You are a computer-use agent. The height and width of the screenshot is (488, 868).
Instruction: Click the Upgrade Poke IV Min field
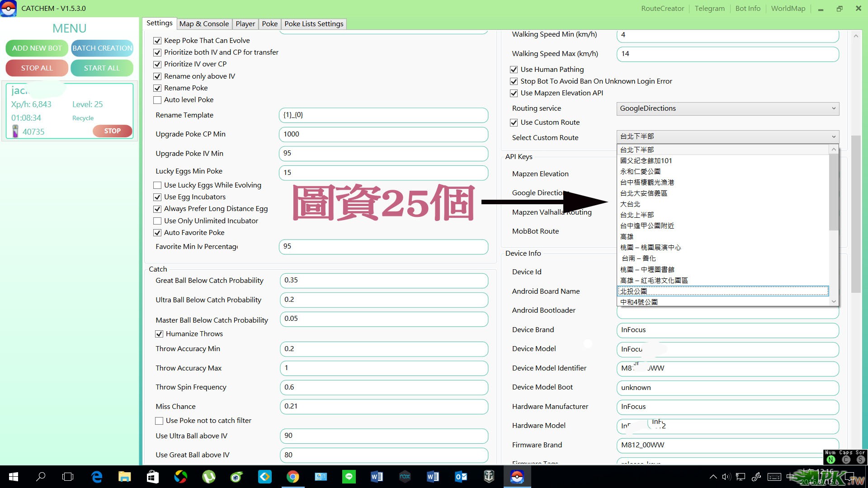pyautogui.click(x=383, y=153)
